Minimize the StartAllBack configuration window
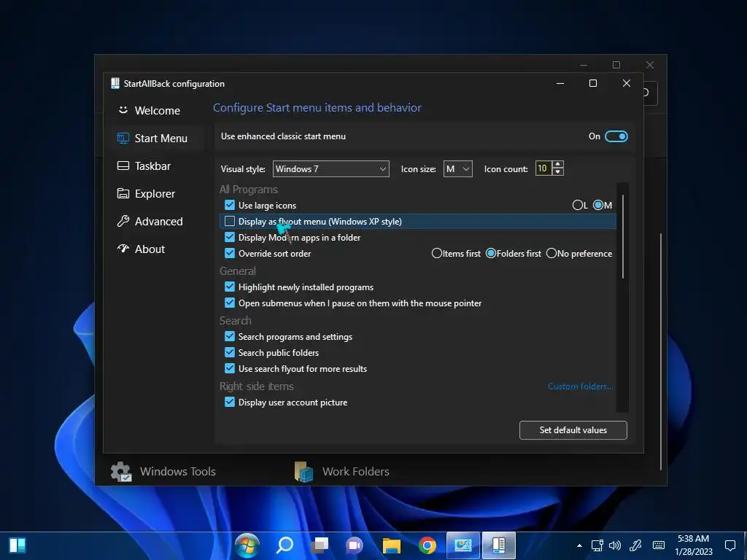The height and width of the screenshot is (560, 747). [560, 83]
